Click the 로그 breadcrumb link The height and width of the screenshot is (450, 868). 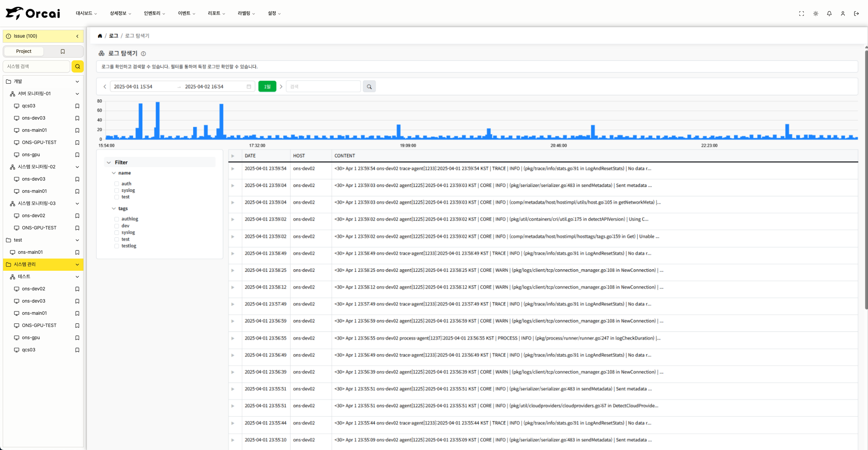[114, 36]
